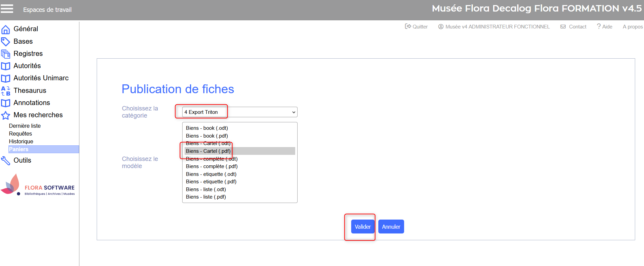This screenshot has height=266, width=644.
Task: Click the Bases tag icon
Action: click(x=5, y=42)
